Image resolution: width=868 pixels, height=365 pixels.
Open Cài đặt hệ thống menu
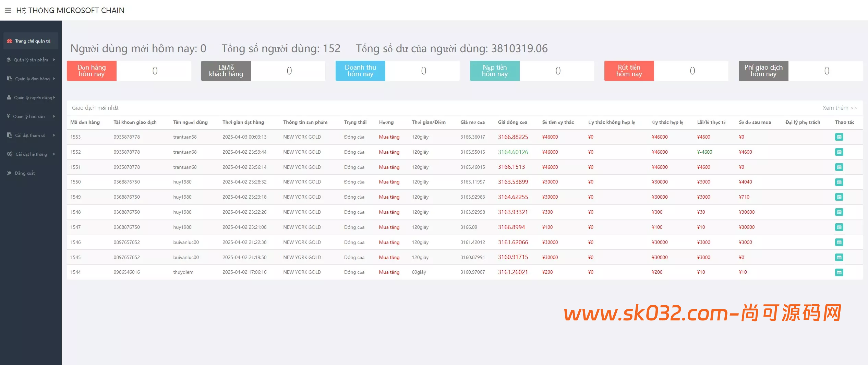[31, 154]
